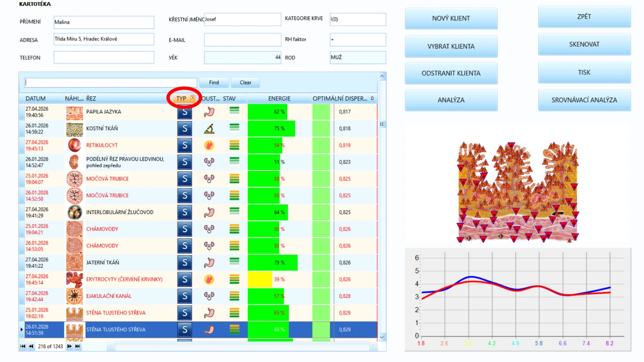Image resolution: width=644 pixels, height=362 pixels.
Task: Click yellow 39 % energy bar
Action: click(x=260, y=279)
